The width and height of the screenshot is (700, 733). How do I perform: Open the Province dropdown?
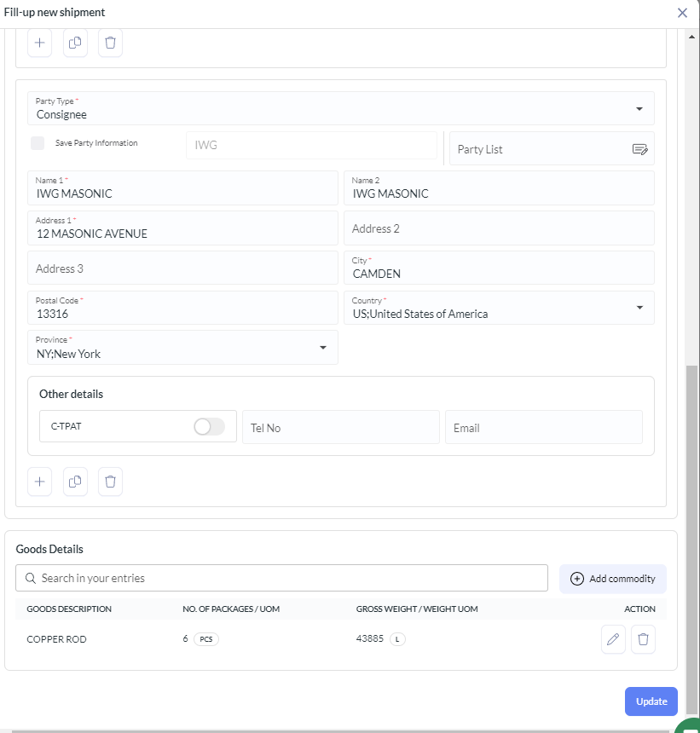pos(323,348)
